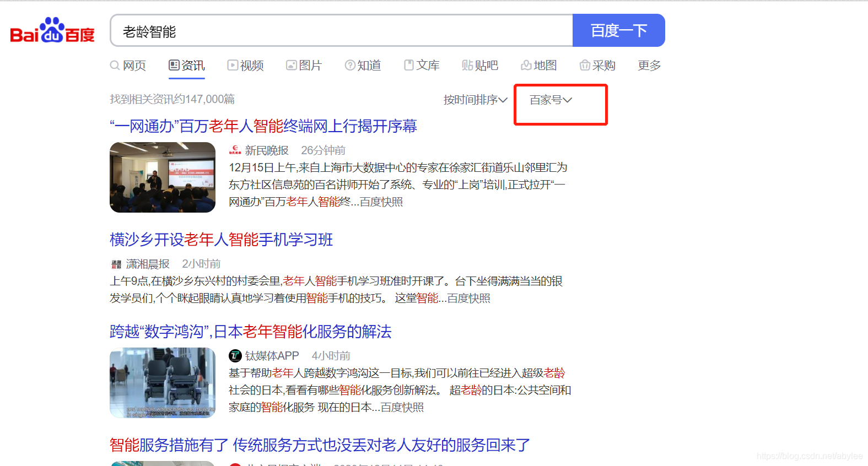Click the search input field

pyautogui.click(x=342, y=31)
